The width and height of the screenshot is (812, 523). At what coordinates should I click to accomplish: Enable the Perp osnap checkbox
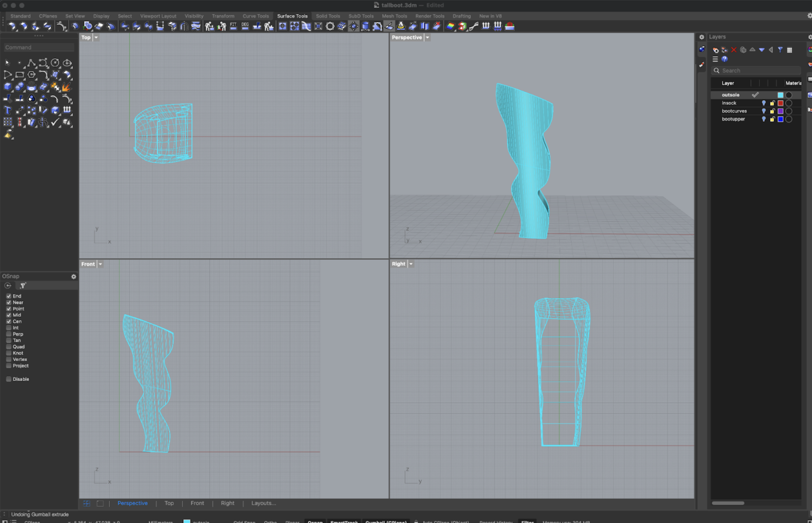click(x=9, y=334)
